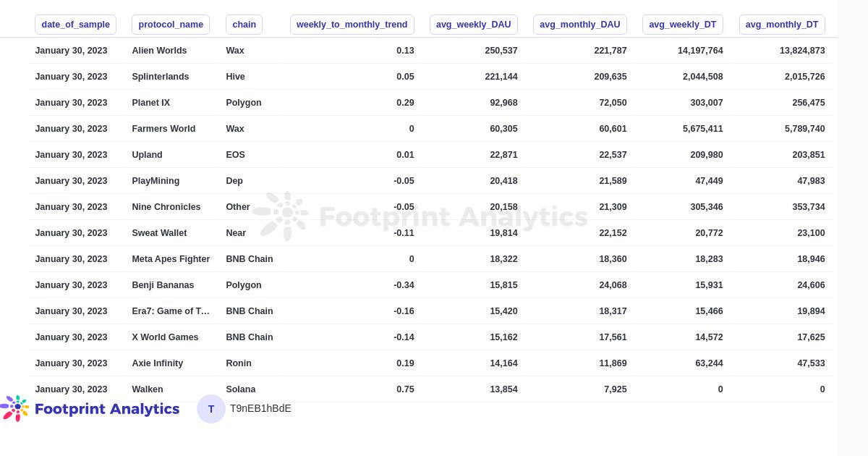868x456 pixels.
Task: Click the Axie Infinity row name
Action: [x=158, y=363]
